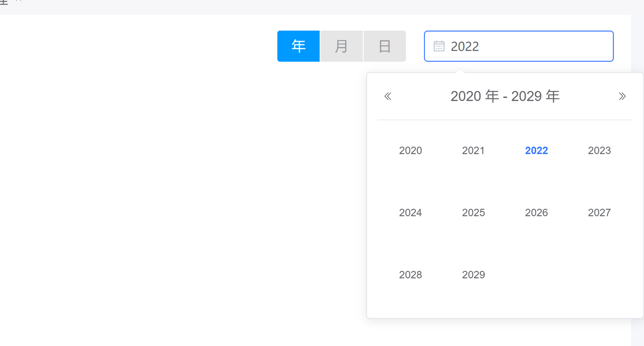644x346 pixels.
Task: Navigate to the previous decade using « arrow
Action: 387,96
